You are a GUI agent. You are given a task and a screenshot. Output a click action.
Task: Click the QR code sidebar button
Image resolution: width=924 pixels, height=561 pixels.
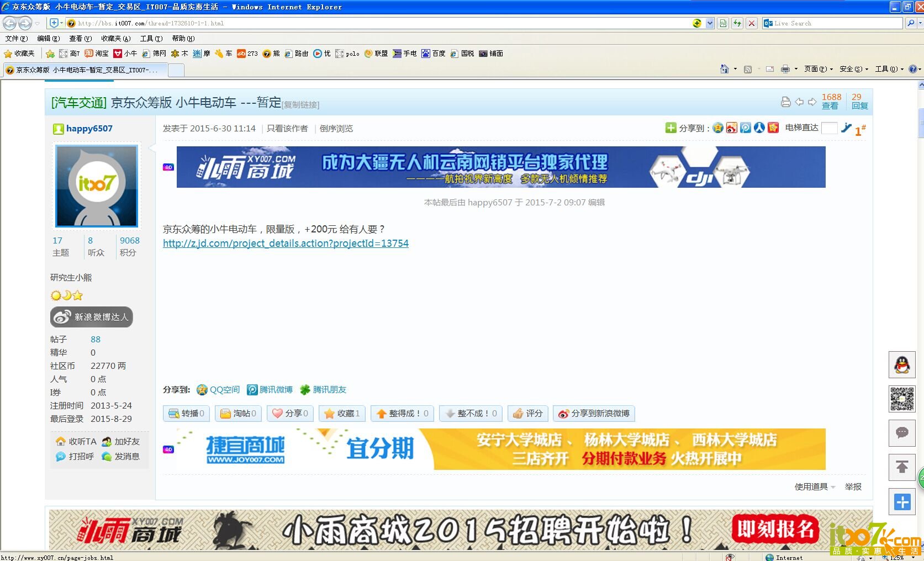(902, 399)
